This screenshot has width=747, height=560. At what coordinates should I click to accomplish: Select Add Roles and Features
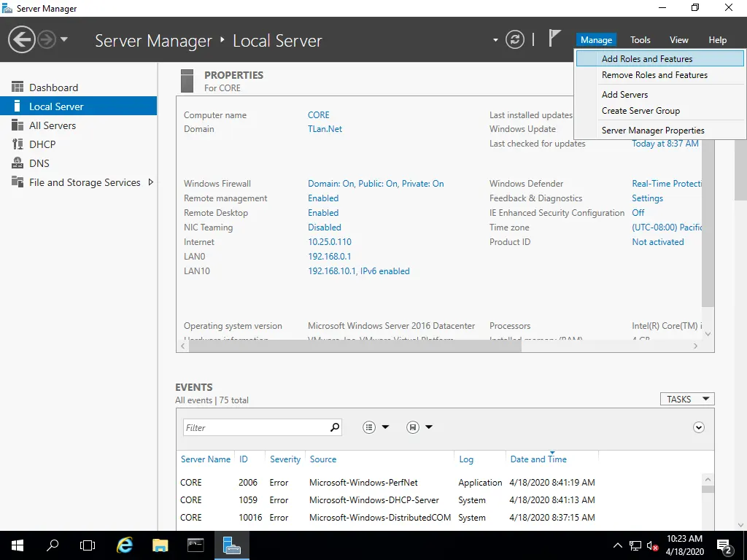click(x=659, y=58)
